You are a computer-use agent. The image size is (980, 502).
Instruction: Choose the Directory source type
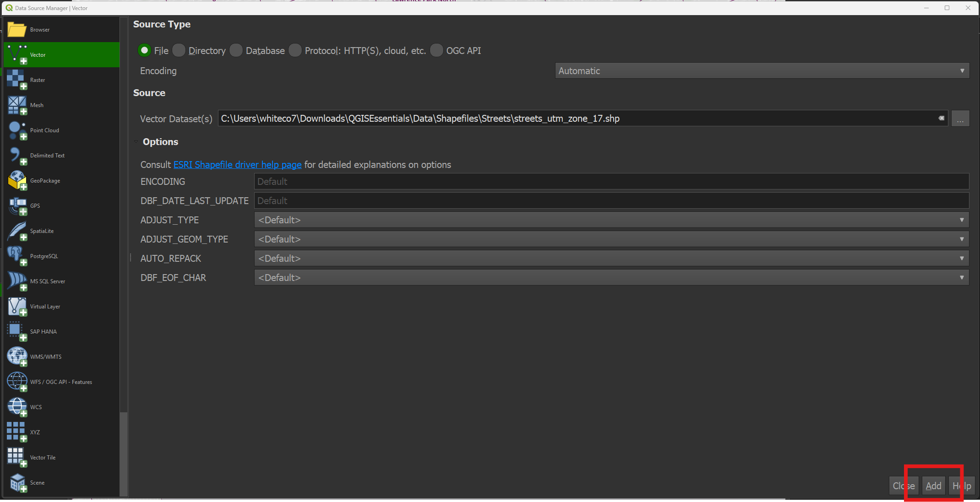pyautogui.click(x=179, y=50)
